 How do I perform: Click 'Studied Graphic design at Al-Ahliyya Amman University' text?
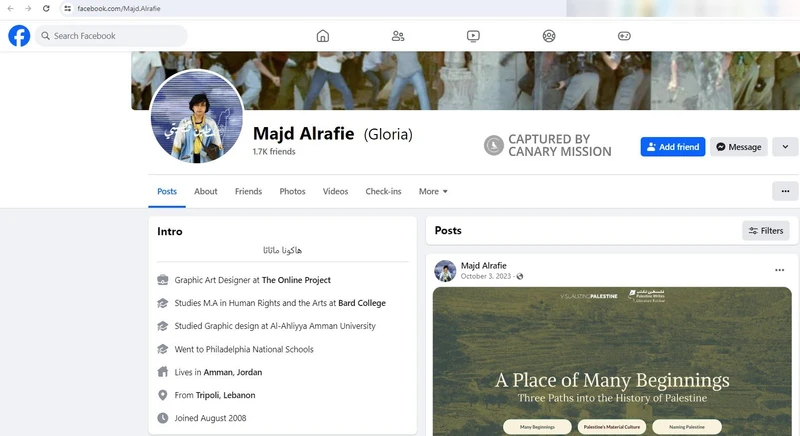click(275, 326)
